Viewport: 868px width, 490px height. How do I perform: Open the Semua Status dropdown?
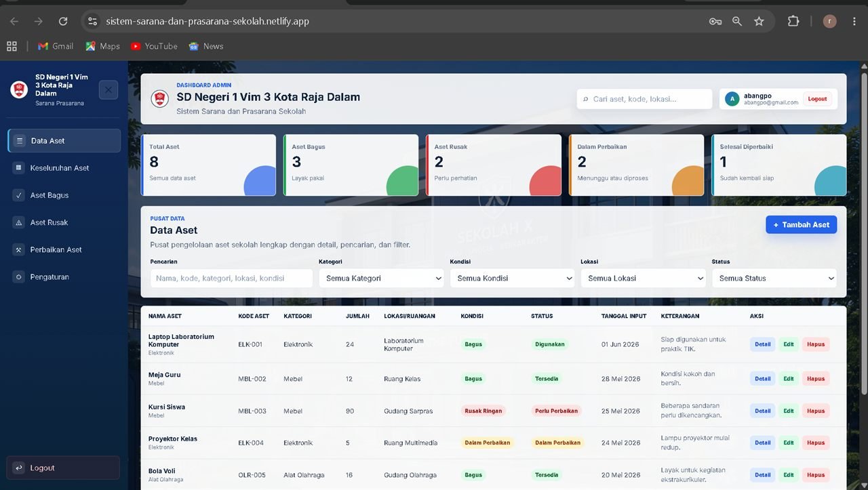pos(774,278)
